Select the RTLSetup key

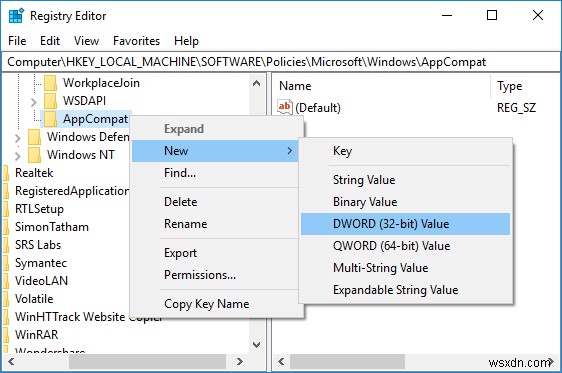pyautogui.click(x=39, y=209)
